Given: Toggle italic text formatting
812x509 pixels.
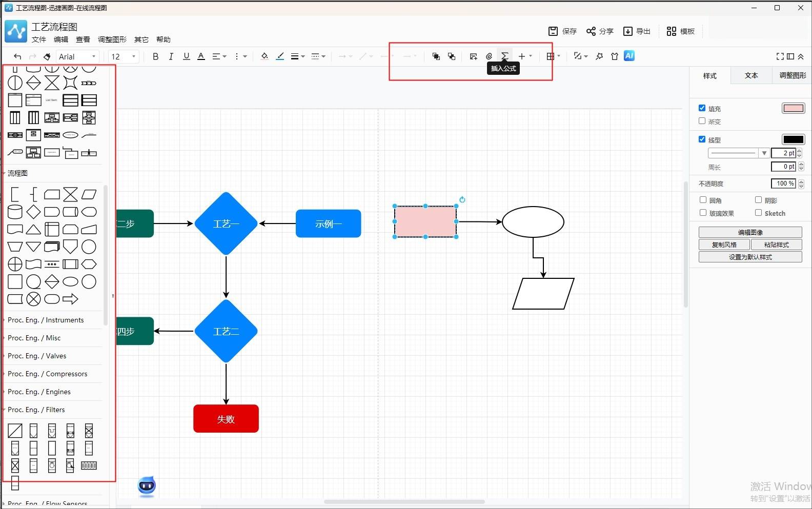Looking at the screenshot, I should tap(171, 56).
